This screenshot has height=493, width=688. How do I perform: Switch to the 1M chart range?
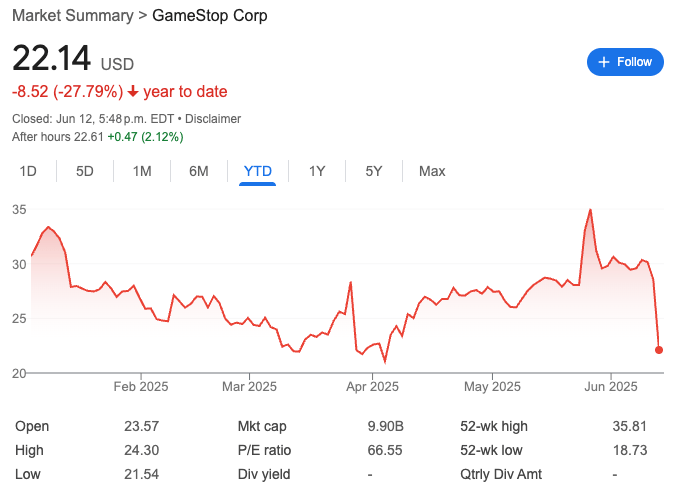[142, 171]
